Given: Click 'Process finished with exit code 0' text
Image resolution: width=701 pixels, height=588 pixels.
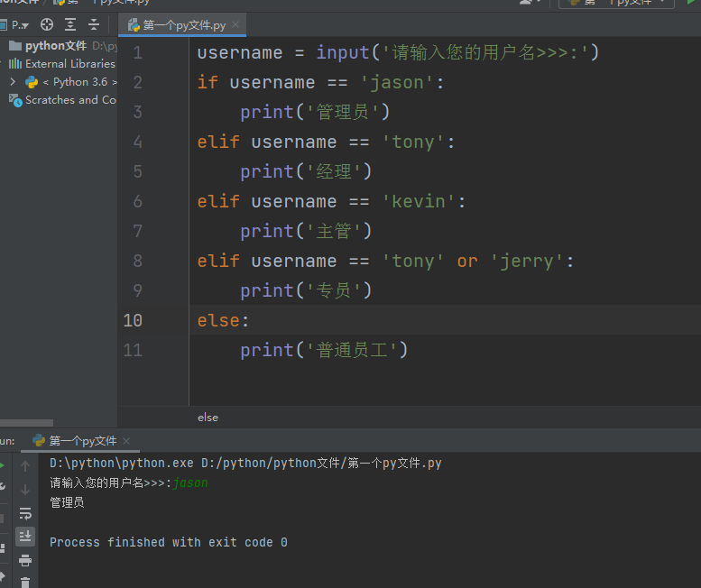Looking at the screenshot, I should point(169,542).
